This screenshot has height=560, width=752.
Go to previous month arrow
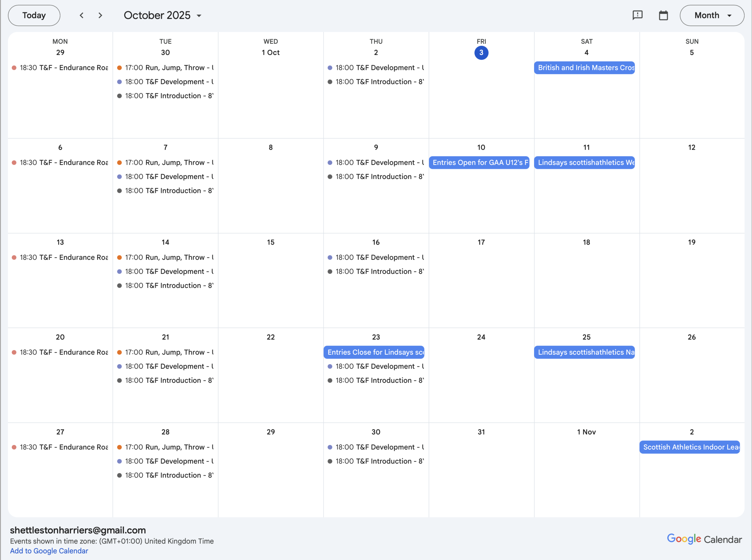81,15
